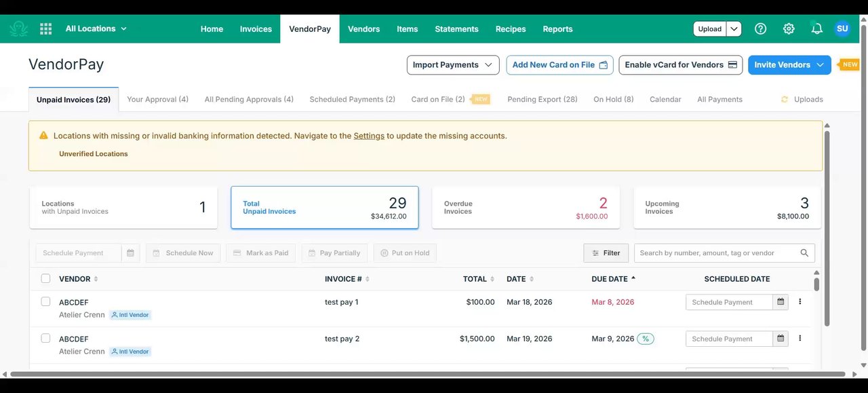Click Schedule Now button

pyautogui.click(x=182, y=253)
